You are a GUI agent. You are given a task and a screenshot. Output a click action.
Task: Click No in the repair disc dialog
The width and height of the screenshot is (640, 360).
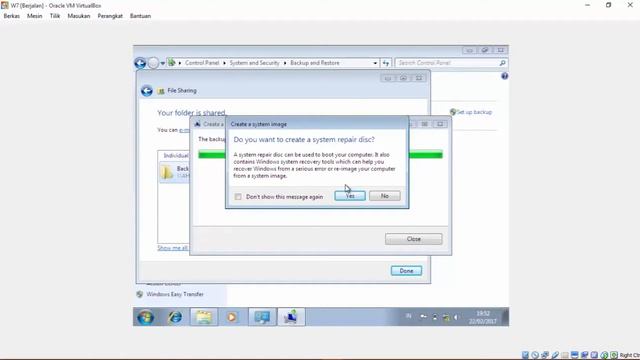coord(384,196)
